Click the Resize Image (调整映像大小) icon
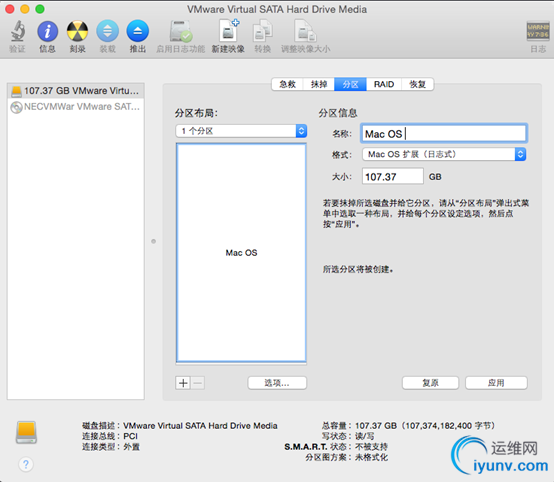Image resolution: width=554 pixels, height=482 pixels. (305, 31)
